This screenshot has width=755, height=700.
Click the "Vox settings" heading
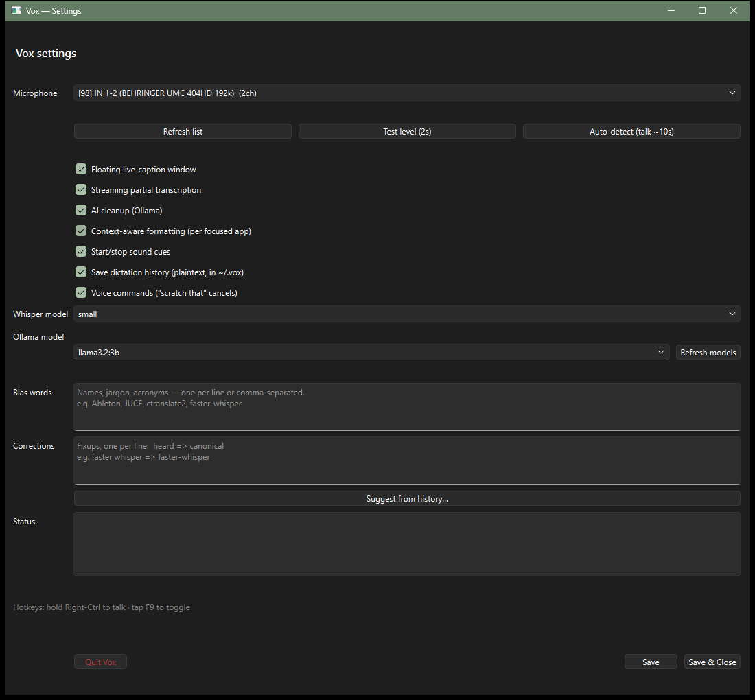pos(46,54)
